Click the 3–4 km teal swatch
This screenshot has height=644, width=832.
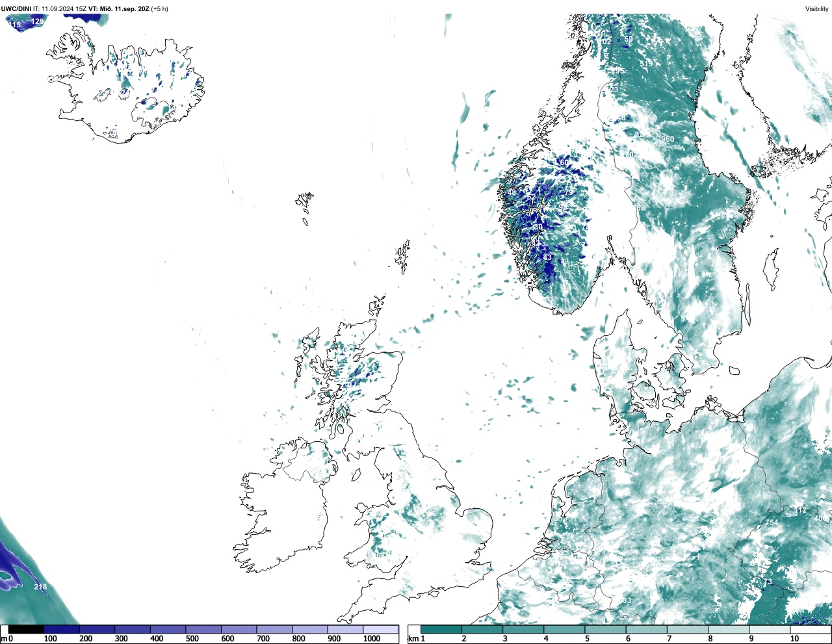[524, 629]
